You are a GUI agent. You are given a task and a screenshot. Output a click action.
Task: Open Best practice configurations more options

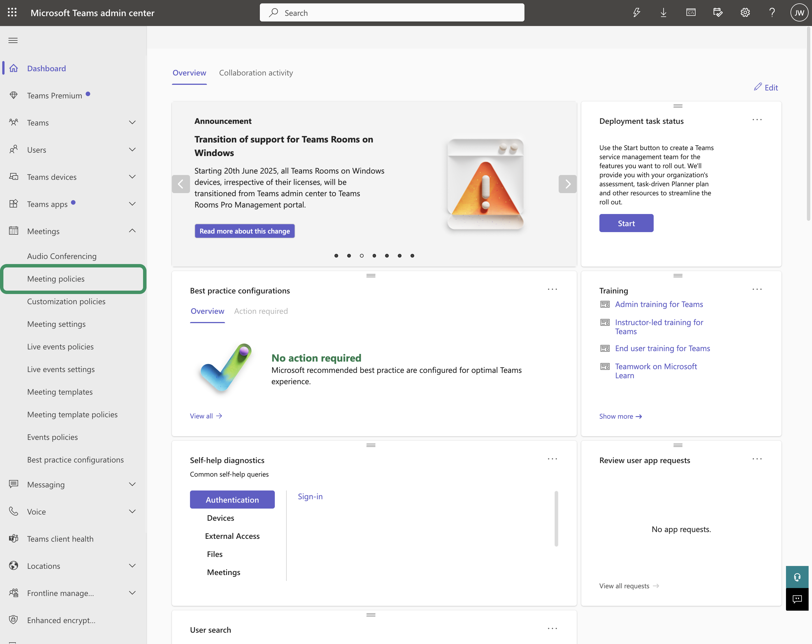point(552,289)
